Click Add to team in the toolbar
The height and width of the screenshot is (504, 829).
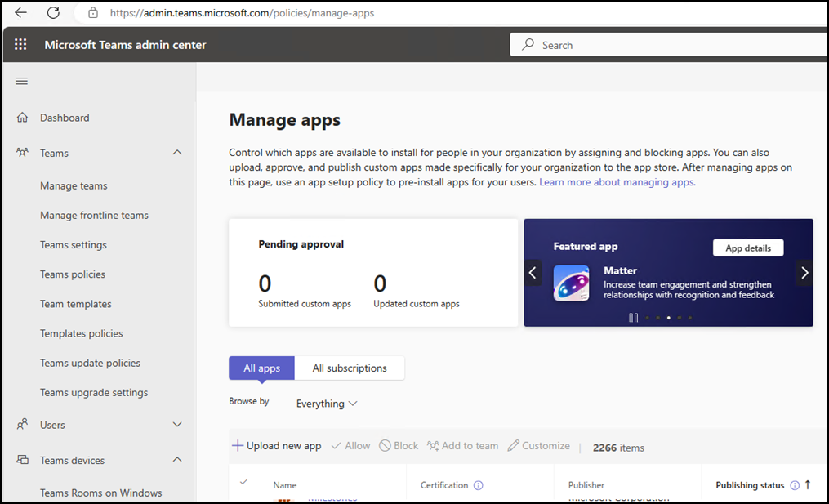pyautogui.click(x=462, y=446)
